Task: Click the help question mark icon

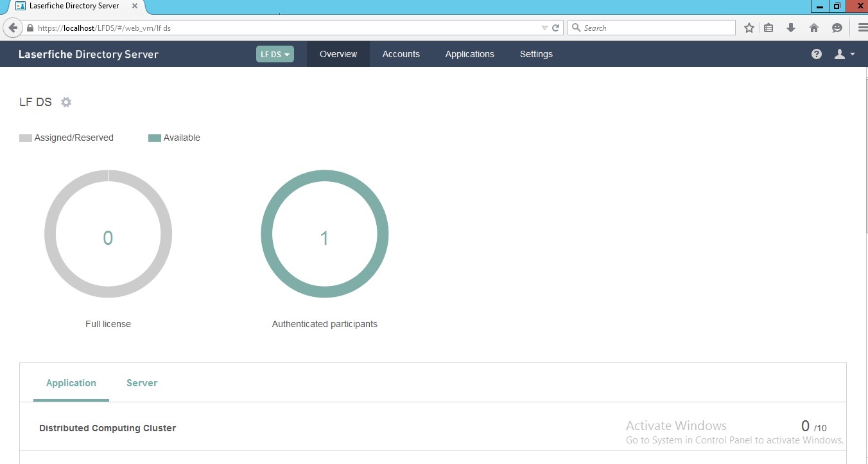Action: point(817,54)
